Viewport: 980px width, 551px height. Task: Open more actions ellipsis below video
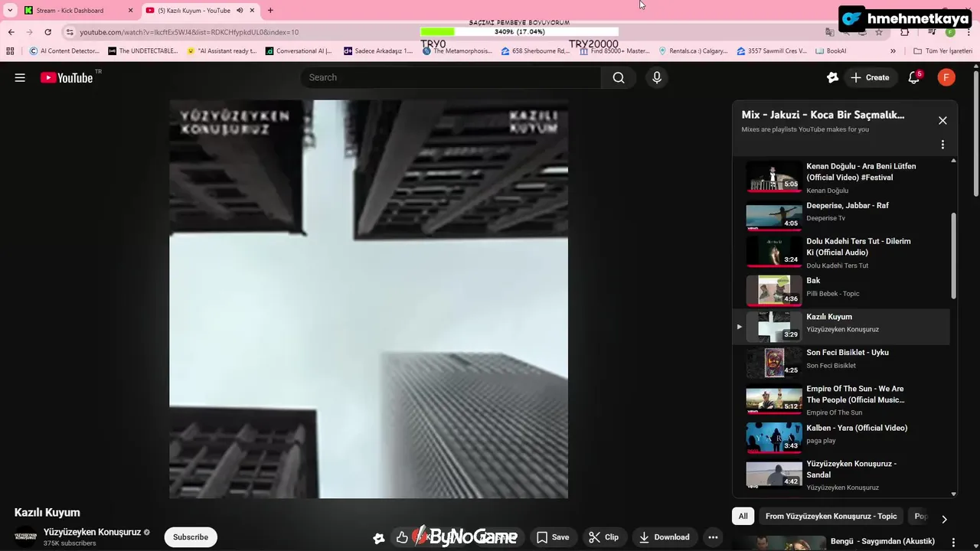tap(713, 537)
